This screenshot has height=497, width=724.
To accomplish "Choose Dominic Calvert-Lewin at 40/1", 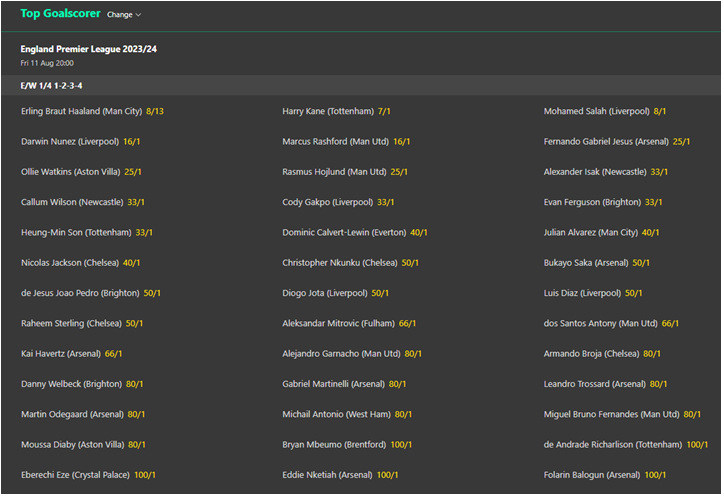I will pos(355,232).
